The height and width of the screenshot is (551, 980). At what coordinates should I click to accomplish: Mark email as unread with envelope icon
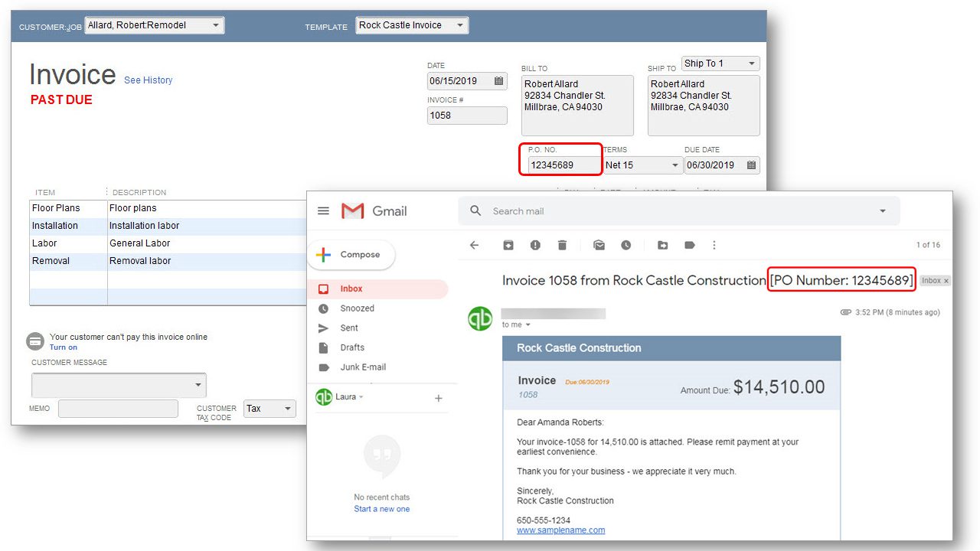599,245
